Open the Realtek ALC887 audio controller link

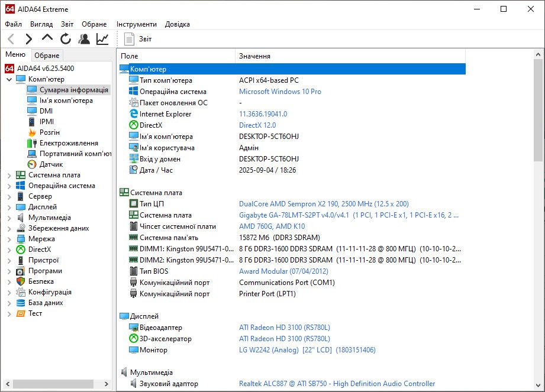point(337,383)
